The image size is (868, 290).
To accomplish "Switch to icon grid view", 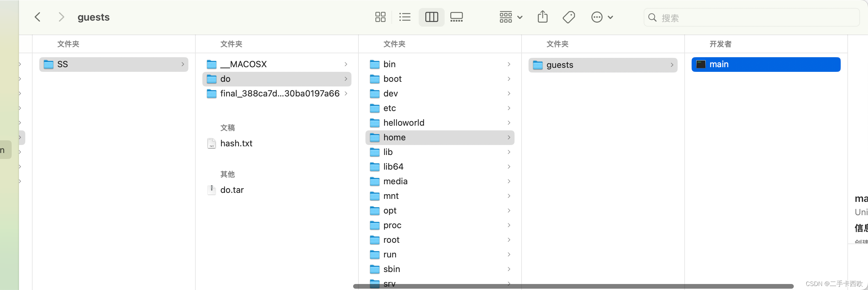I will tap(380, 17).
